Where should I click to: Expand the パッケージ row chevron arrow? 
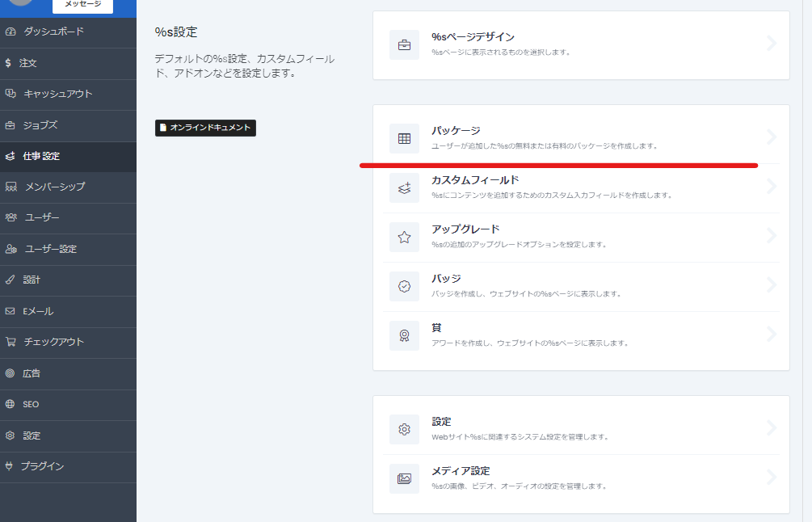[771, 137]
